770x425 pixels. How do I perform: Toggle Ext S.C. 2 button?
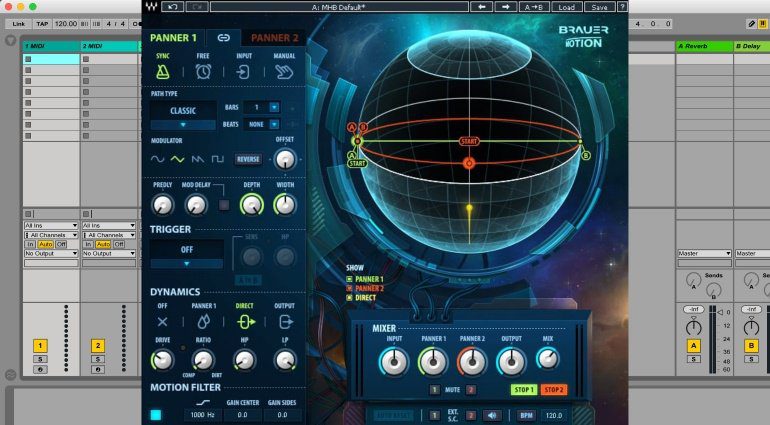coord(470,415)
